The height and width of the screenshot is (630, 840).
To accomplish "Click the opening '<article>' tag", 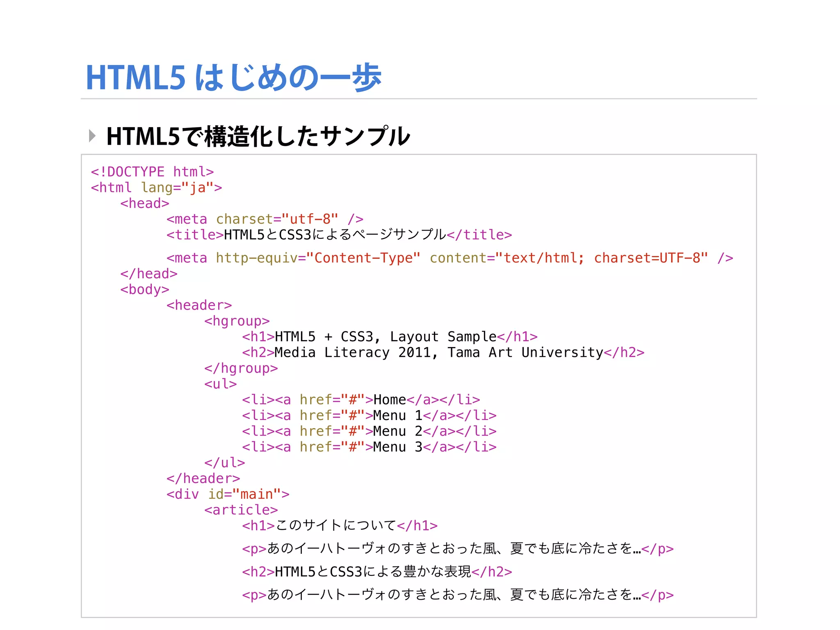I will click(241, 510).
